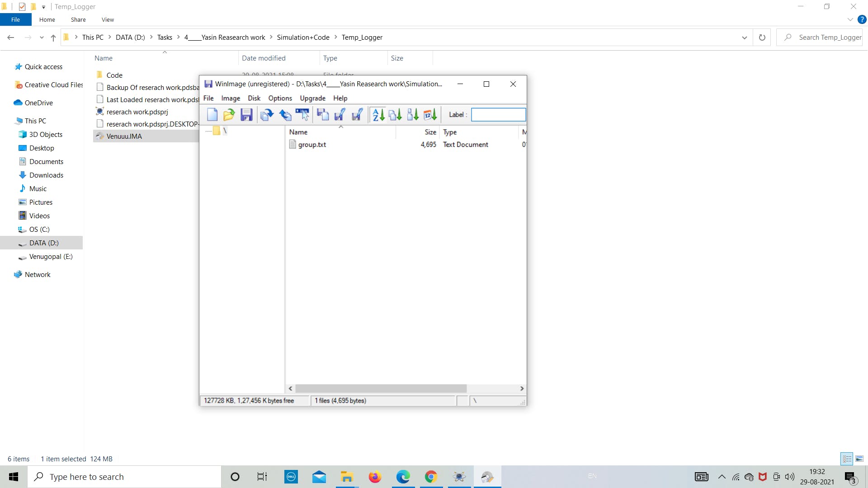Click the Explorer Back arrow
868x488 pixels.
(11, 38)
